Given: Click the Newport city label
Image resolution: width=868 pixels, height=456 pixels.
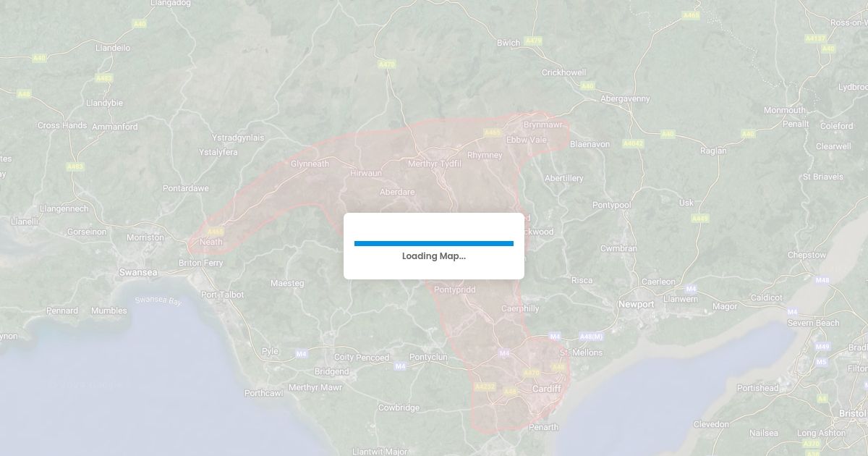Looking at the screenshot, I should pos(636,305).
